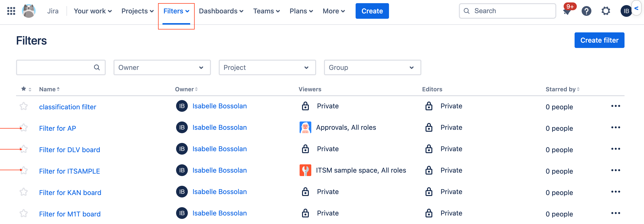Expand the Project dropdown
The image size is (644, 224).
[267, 67]
